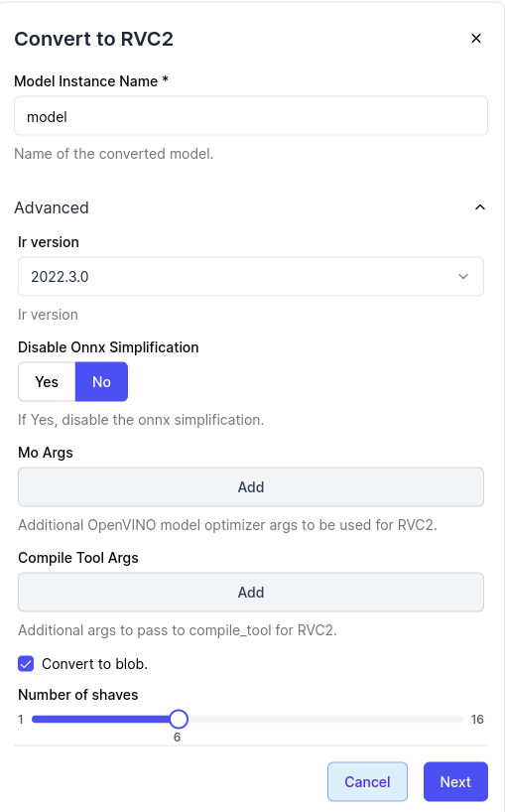Click the Model Instance Name label
Viewport: 505px width, 812px height.
[91, 81]
